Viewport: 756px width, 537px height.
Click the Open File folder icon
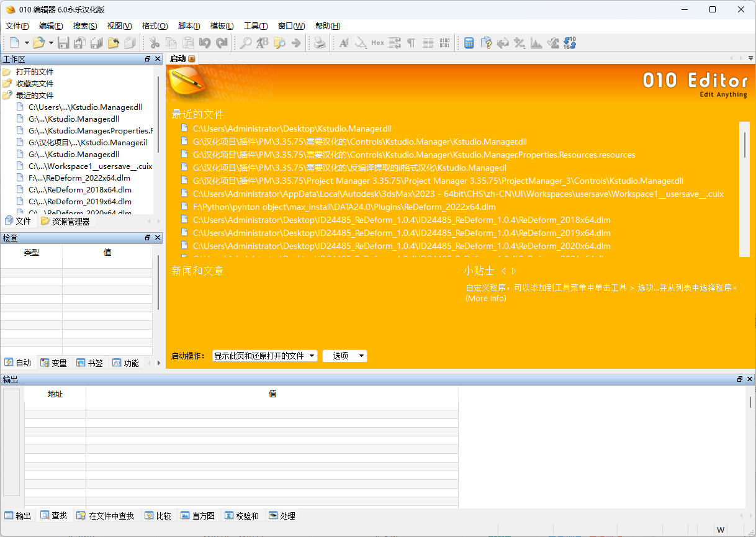[x=38, y=43]
